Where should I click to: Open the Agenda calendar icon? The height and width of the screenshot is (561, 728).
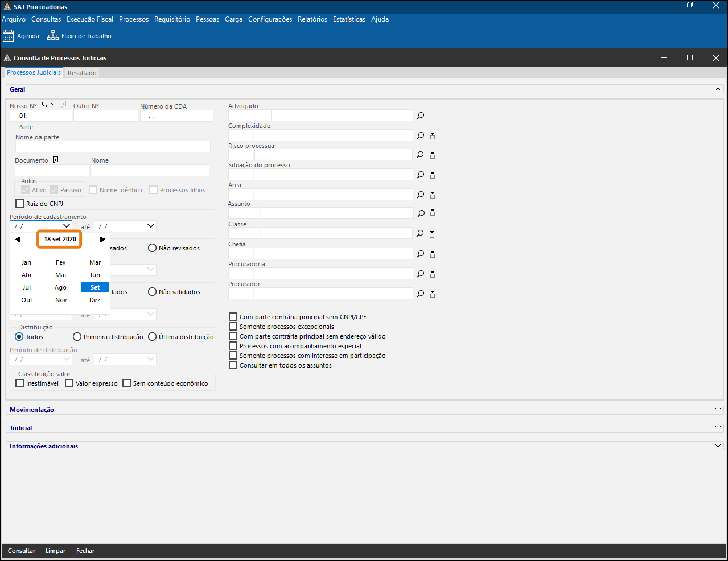[8, 36]
